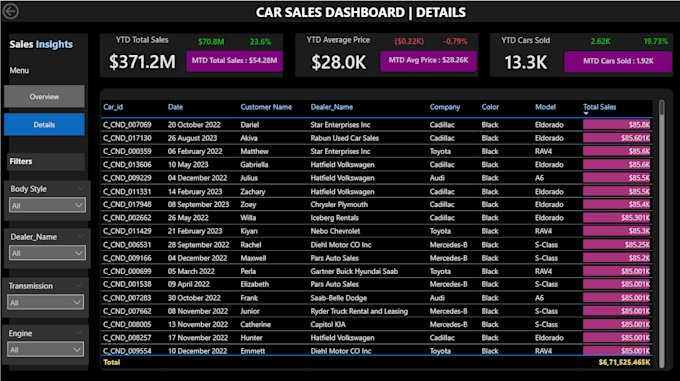Click the $85.8K data bar
The image size is (680, 381).
(617, 125)
